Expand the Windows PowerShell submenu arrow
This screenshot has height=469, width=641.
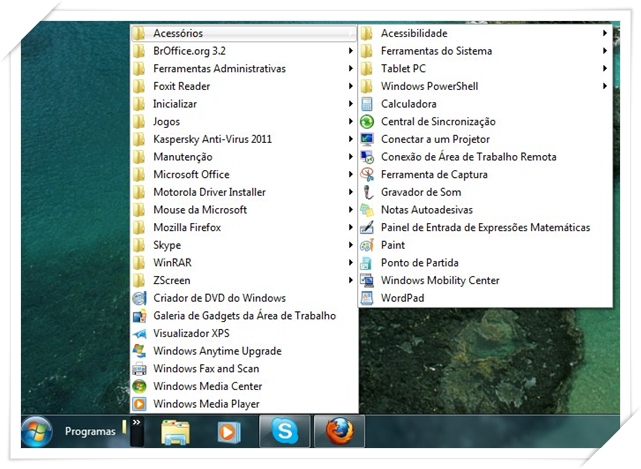pos(605,86)
